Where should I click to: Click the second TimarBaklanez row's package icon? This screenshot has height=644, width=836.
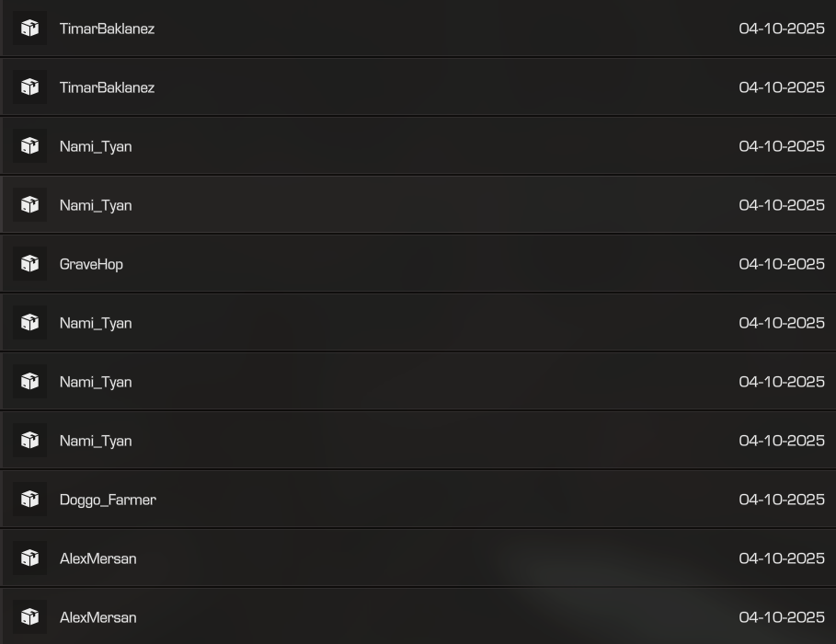click(x=29, y=87)
